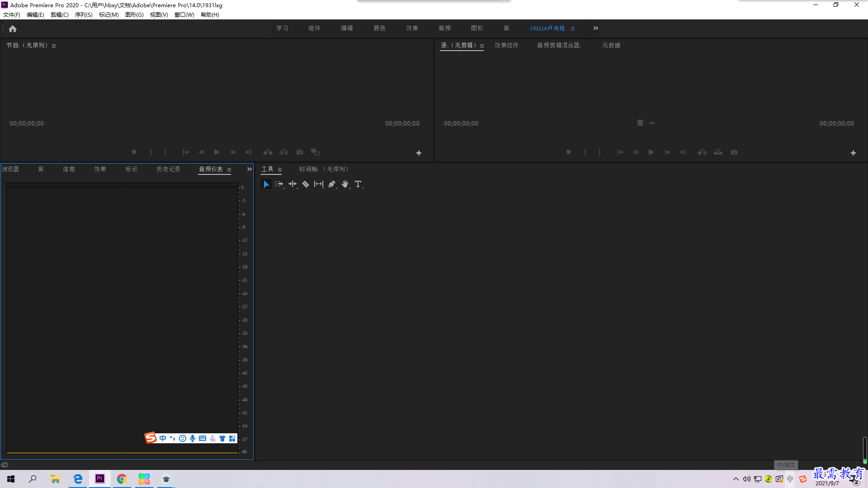Viewport: 868px width, 488px height.
Task: Go to In point in Source monitor
Action: 620,152
